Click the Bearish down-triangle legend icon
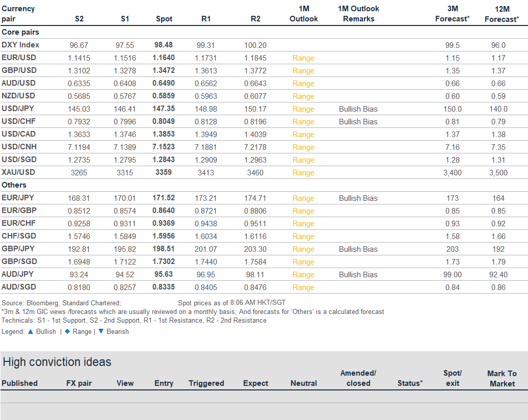The height and width of the screenshot is (420, 528). [x=101, y=331]
